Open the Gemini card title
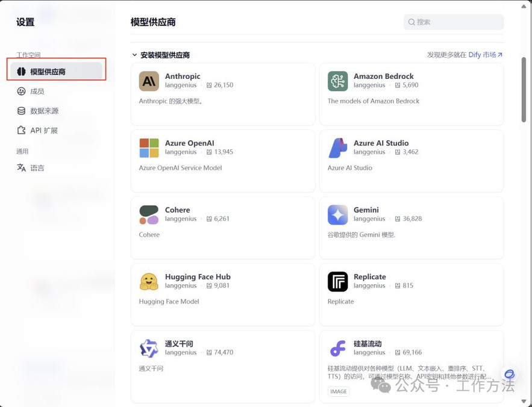 pyautogui.click(x=366, y=210)
